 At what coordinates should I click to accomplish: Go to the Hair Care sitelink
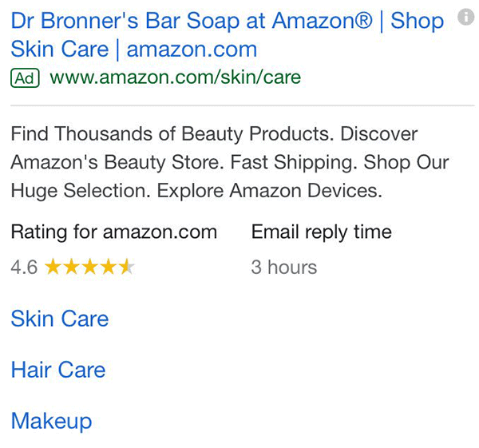58,370
